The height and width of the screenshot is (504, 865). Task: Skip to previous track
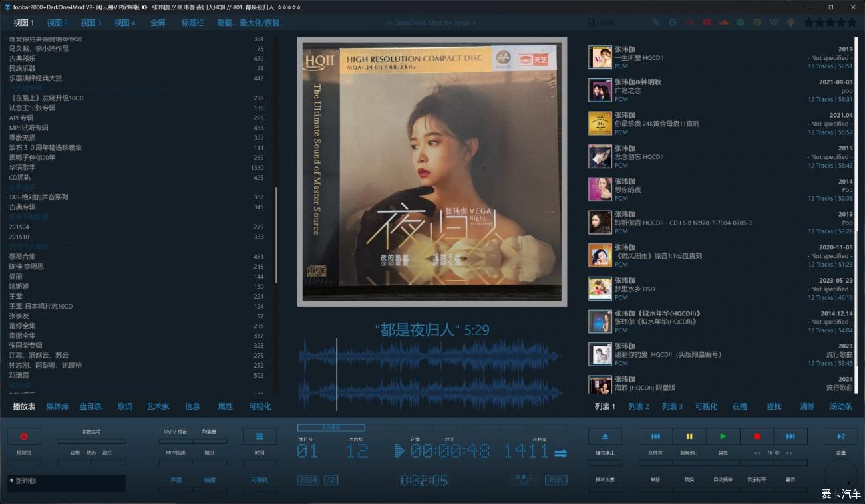[655, 436]
